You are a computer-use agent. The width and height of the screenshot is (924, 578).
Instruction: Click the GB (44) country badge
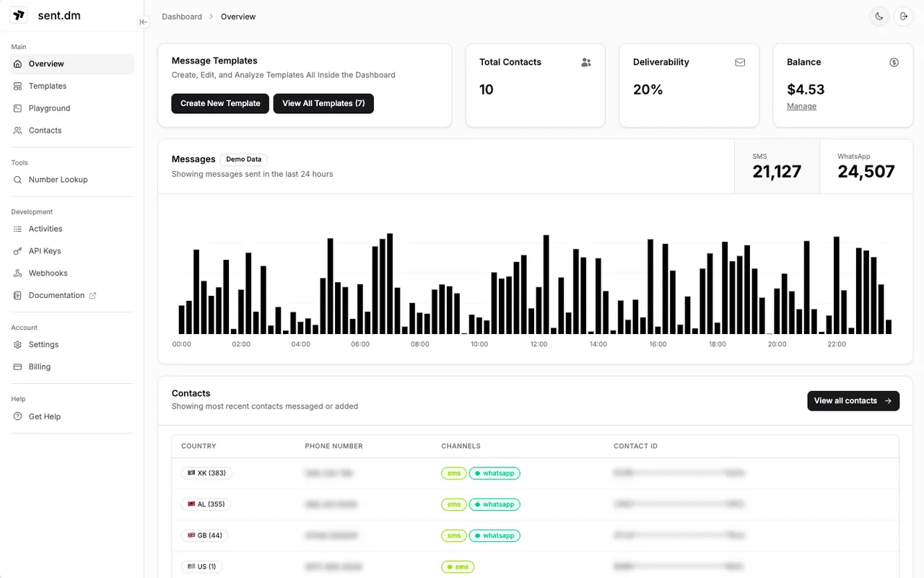point(204,535)
